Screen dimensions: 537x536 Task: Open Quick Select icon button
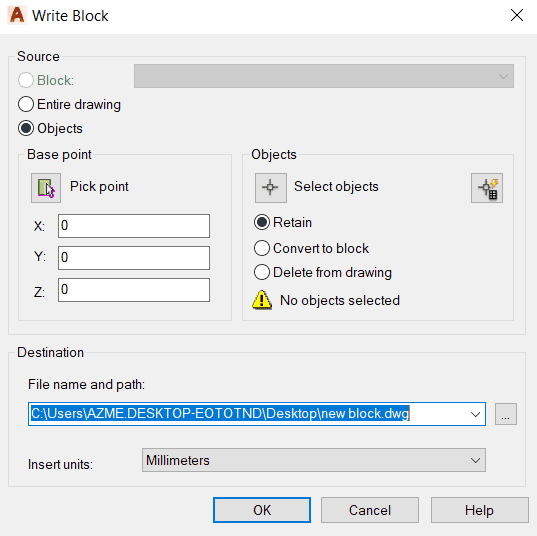click(487, 188)
